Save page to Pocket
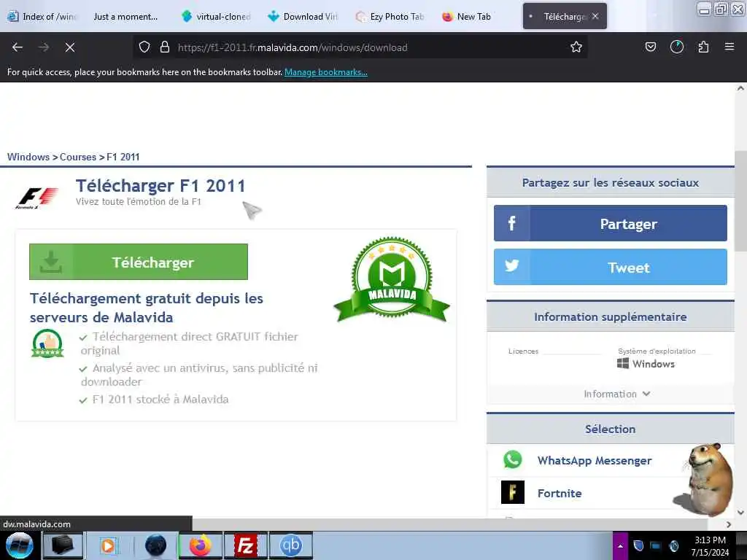 650,47
